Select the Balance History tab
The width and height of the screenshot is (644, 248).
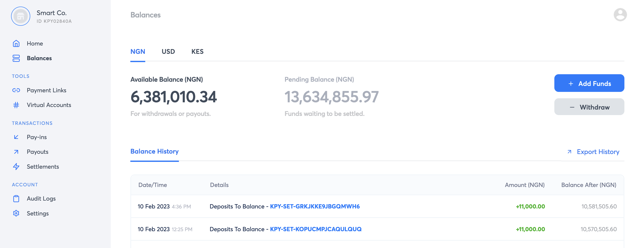(154, 151)
